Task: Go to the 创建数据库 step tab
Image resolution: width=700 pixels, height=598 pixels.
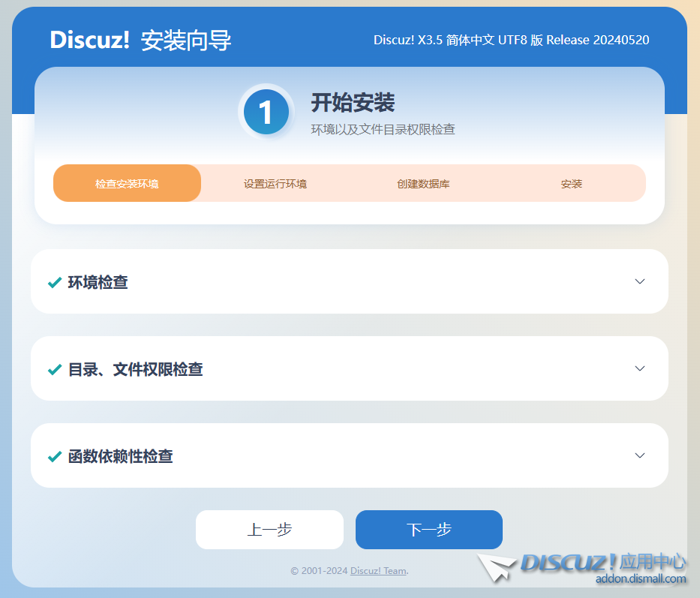Action: click(x=423, y=184)
